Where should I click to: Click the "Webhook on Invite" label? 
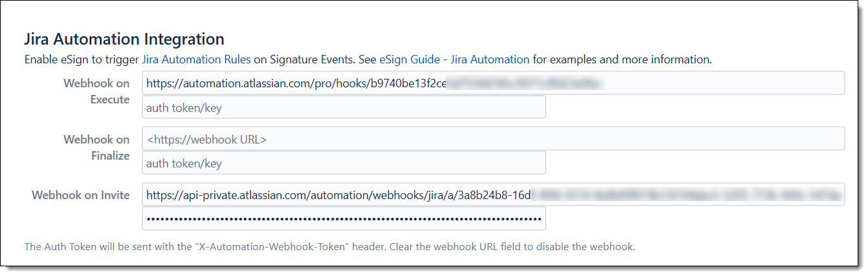[x=81, y=195]
